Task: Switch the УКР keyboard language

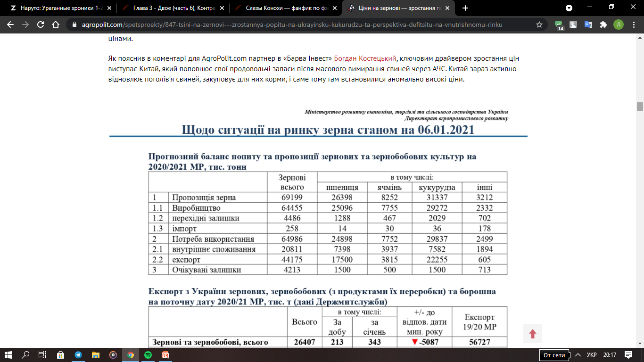Action: coord(592,355)
